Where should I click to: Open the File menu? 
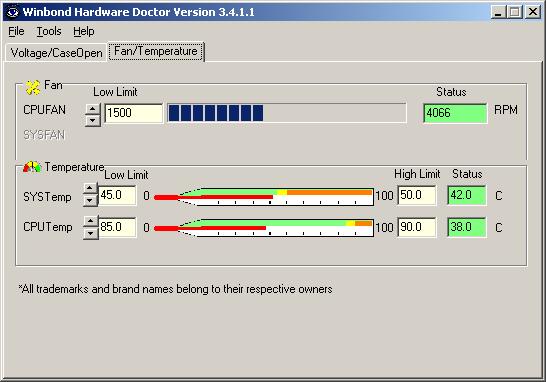(16, 31)
